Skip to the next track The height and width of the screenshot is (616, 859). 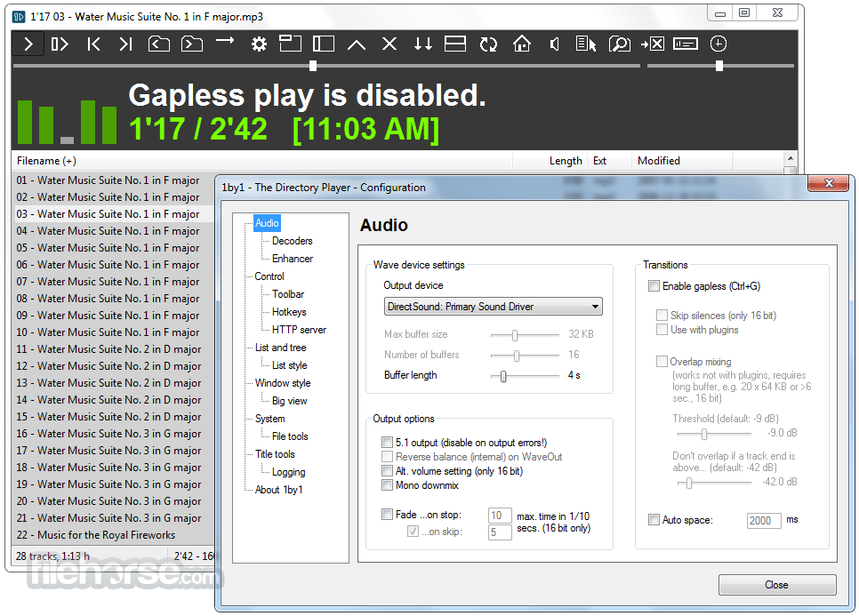[126, 44]
